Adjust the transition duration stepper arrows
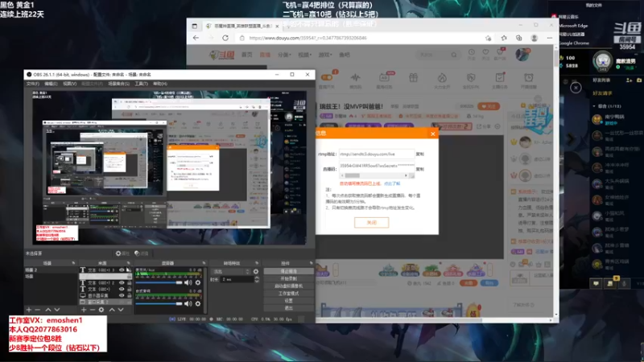644x362 pixels. (x=257, y=279)
